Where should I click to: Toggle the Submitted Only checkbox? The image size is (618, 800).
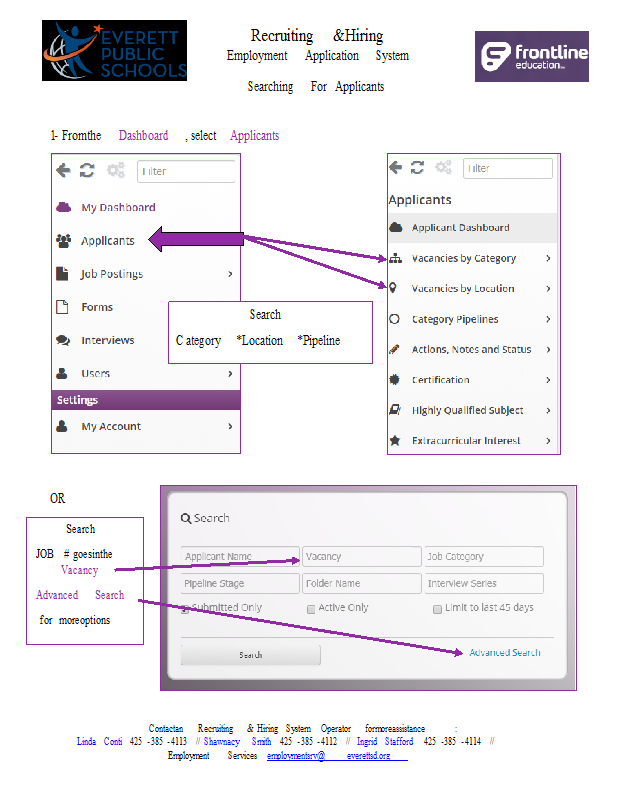(x=185, y=610)
